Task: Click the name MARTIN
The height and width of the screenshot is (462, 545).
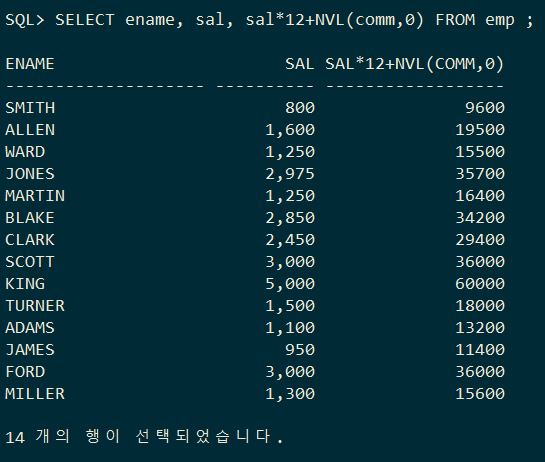Action: [x=35, y=196]
